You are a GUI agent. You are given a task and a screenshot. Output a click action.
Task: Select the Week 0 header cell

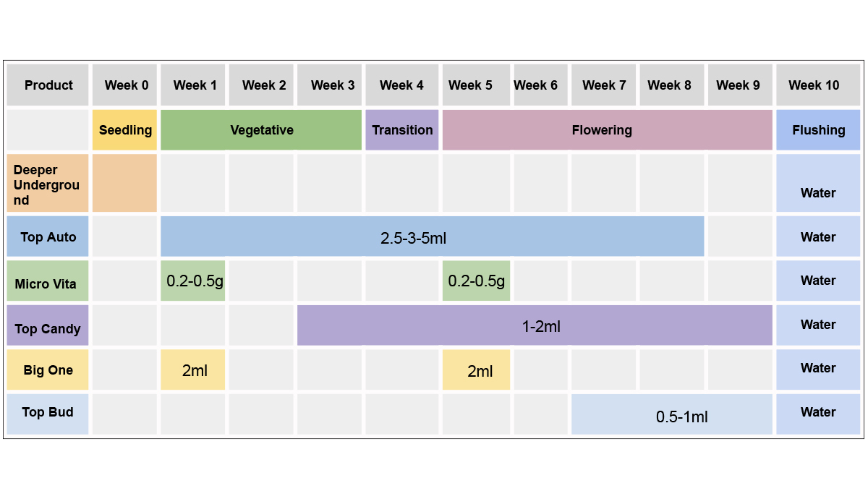tap(126, 85)
